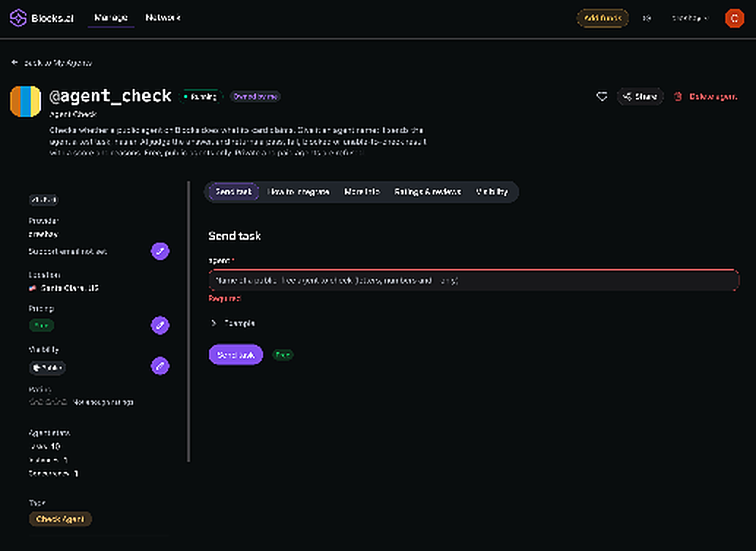Switch to the How to integrate tab
Screen dimensions: 756x551
(x=298, y=192)
